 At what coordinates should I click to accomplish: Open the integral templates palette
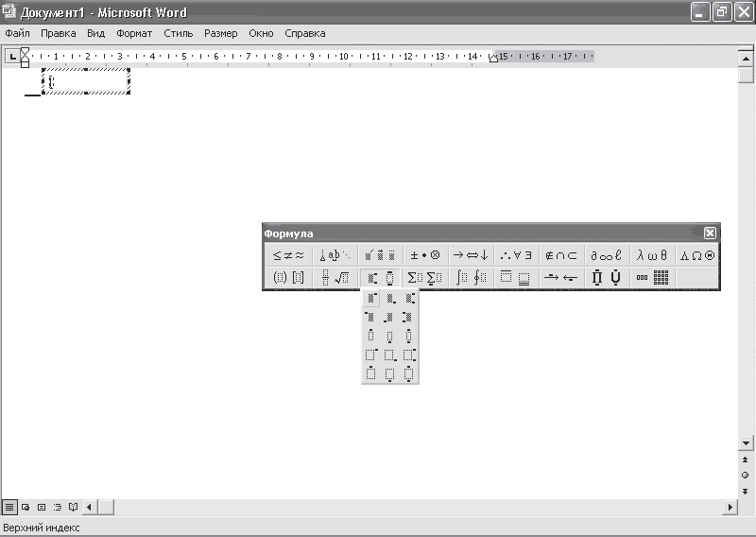(x=470, y=278)
